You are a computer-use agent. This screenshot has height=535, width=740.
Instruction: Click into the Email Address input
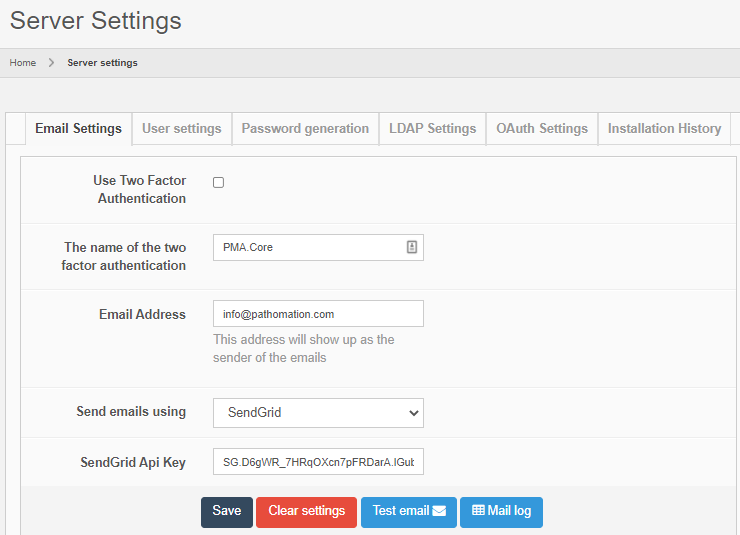tap(318, 314)
